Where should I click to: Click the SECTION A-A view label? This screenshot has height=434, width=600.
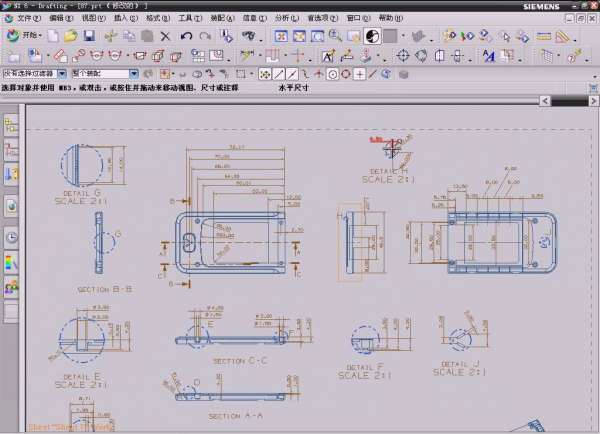pyautogui.click(x=235, y=415)
